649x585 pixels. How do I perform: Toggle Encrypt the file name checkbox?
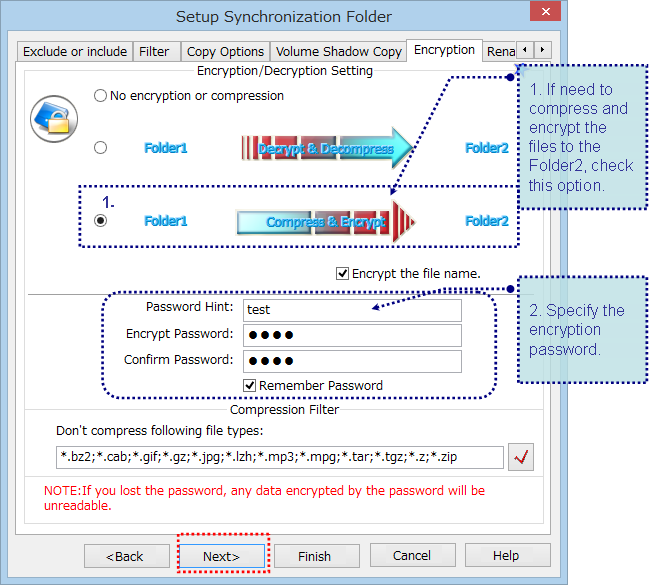342,274
